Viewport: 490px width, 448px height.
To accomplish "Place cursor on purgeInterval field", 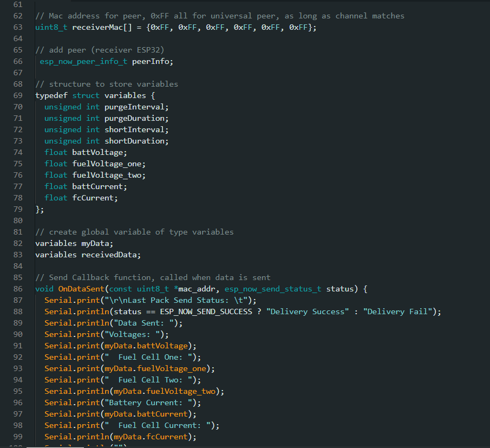I will click(135, 107).
